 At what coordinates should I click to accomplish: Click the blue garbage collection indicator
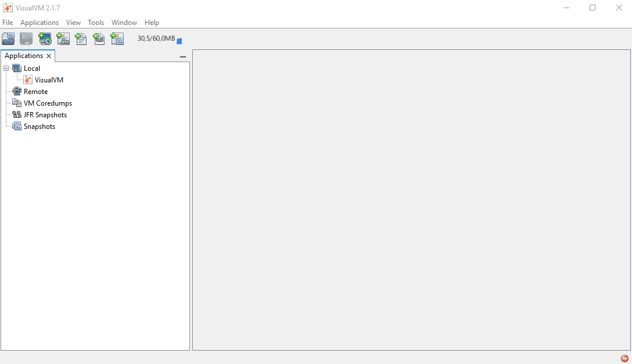click(179, 41)
